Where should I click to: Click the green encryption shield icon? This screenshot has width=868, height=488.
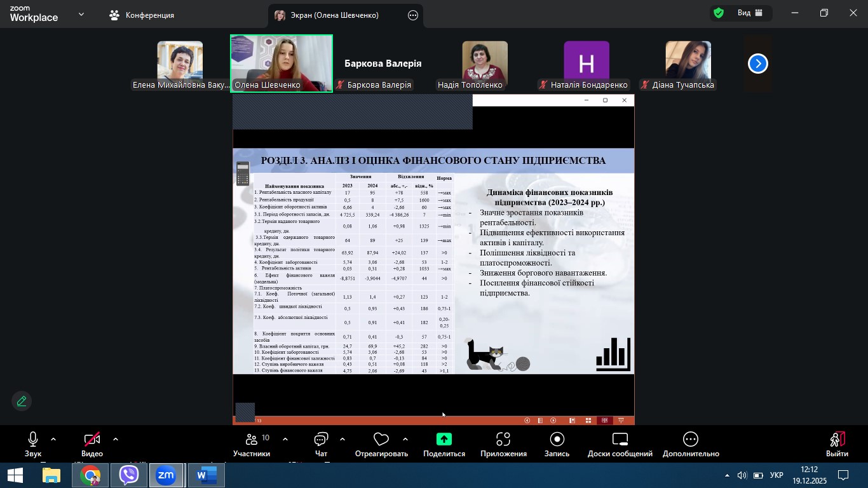tap(719, 13)
